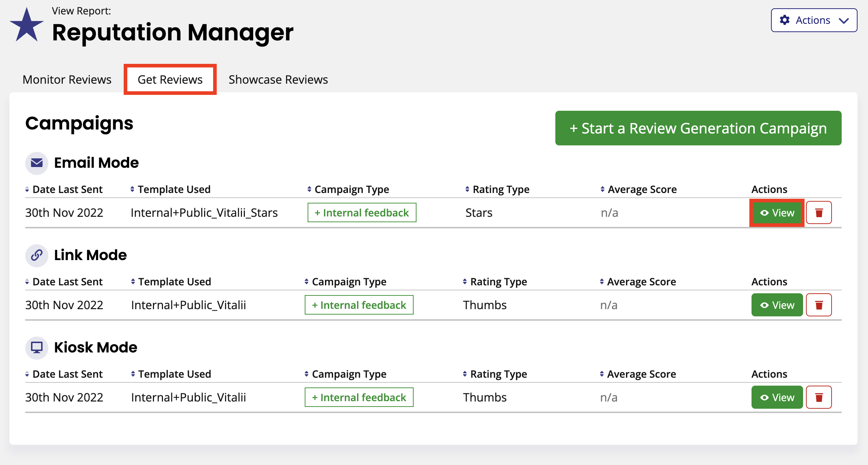The image size is (868, 465).
Task: Click the Email Mode envelope icon
Action: (37, 163)
